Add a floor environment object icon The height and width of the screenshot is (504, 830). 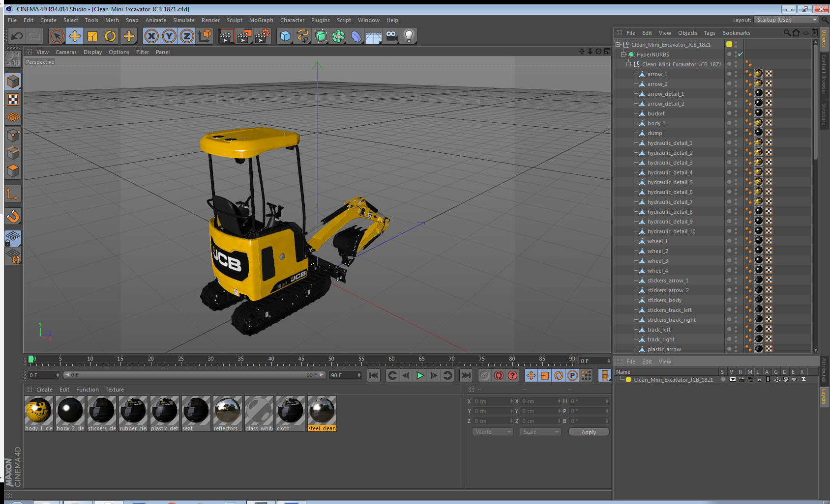point(374,36)
